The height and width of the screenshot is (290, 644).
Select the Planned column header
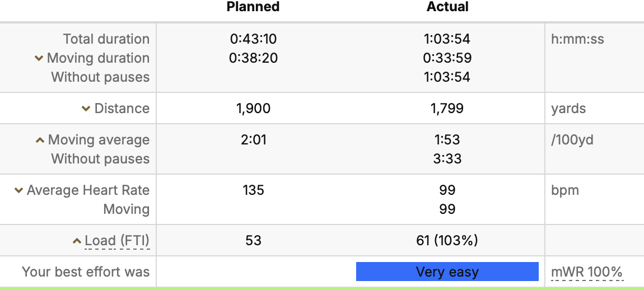pyautogui.click(x=253, y=7)
